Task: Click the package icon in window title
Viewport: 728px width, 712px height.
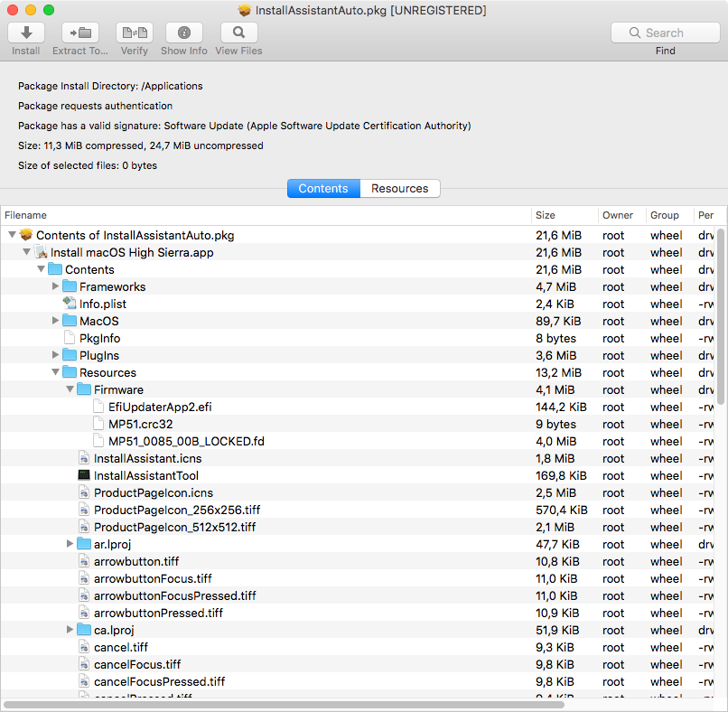Action: [245, 10]
